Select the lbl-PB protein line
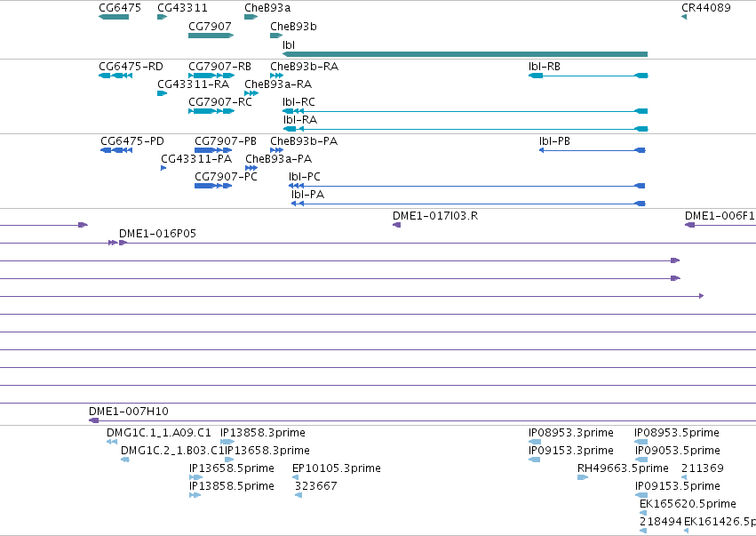Viewport: 756px width, 536px height. (x=592, y=150)
